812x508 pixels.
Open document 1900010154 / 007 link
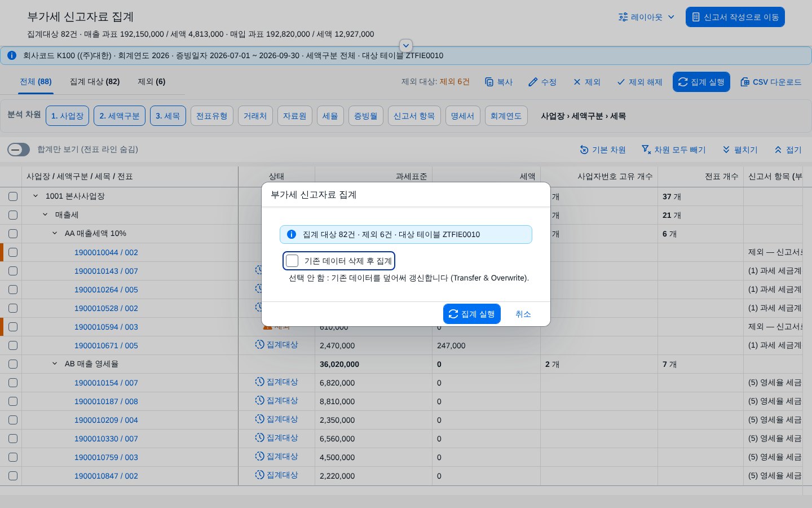[x=106, y=383]
